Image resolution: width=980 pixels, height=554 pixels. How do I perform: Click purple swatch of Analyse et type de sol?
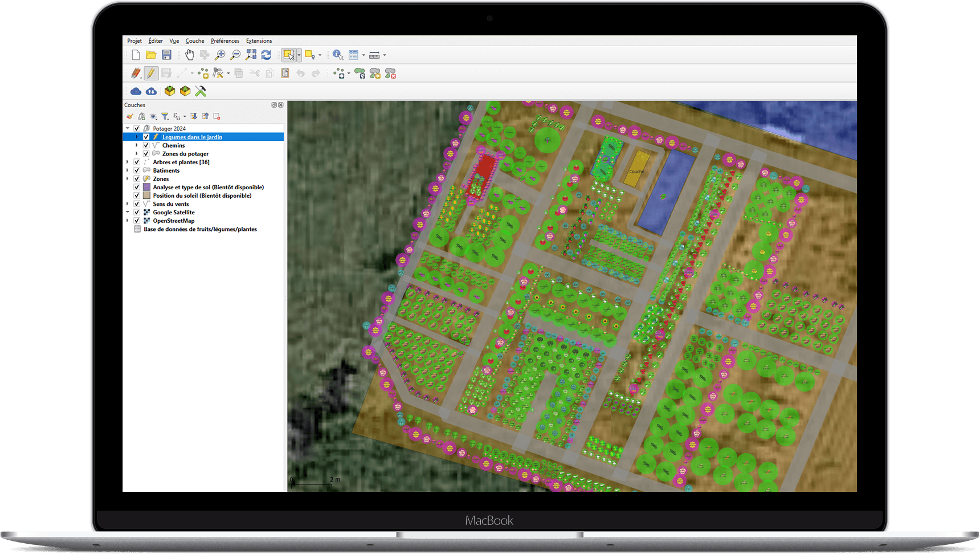pyautogui.click(x=146, y=187)
